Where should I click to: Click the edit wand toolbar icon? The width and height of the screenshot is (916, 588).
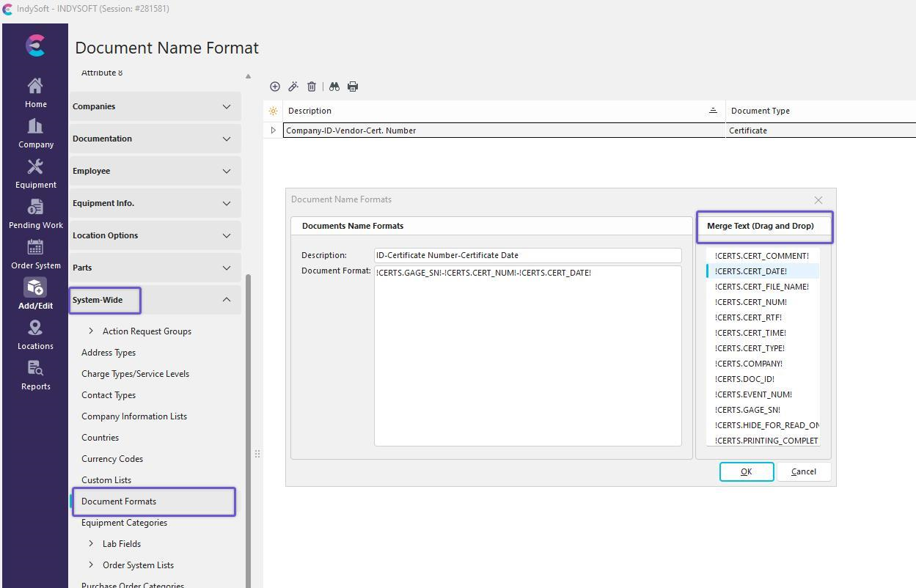[293, 87]
